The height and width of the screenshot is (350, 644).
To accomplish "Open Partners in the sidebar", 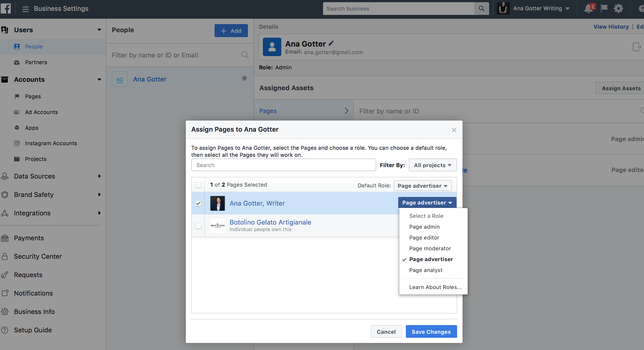I will pyautogui.click(x=36, y=62).
